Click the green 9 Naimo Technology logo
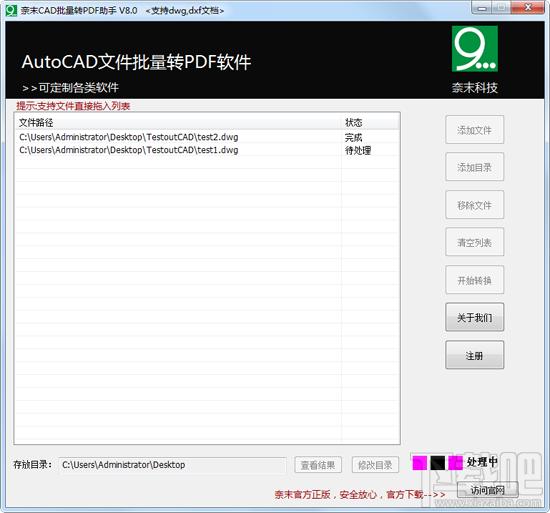Screen dimensions: 550x513 click(x=474, y=49)
